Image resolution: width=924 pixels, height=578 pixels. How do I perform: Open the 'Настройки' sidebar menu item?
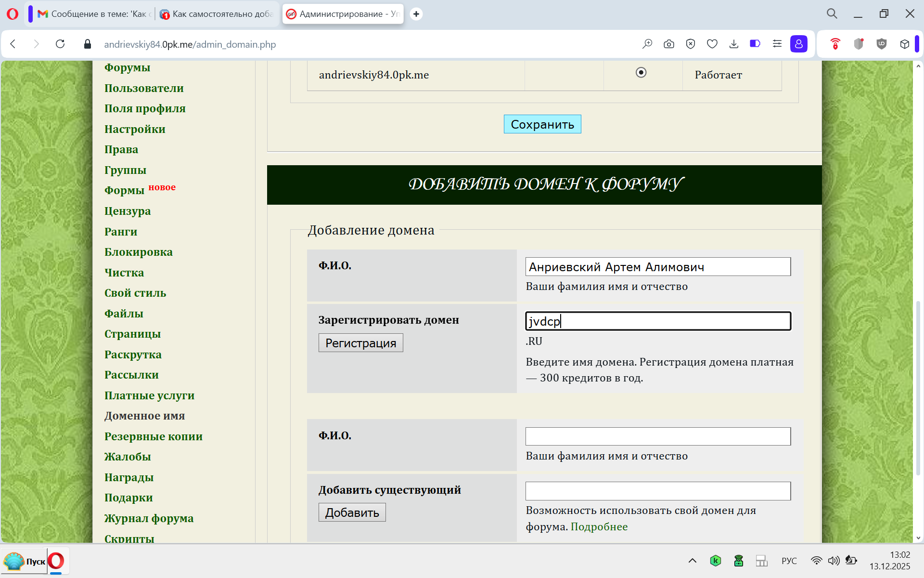pyautogui.click(x=135, y=129)
